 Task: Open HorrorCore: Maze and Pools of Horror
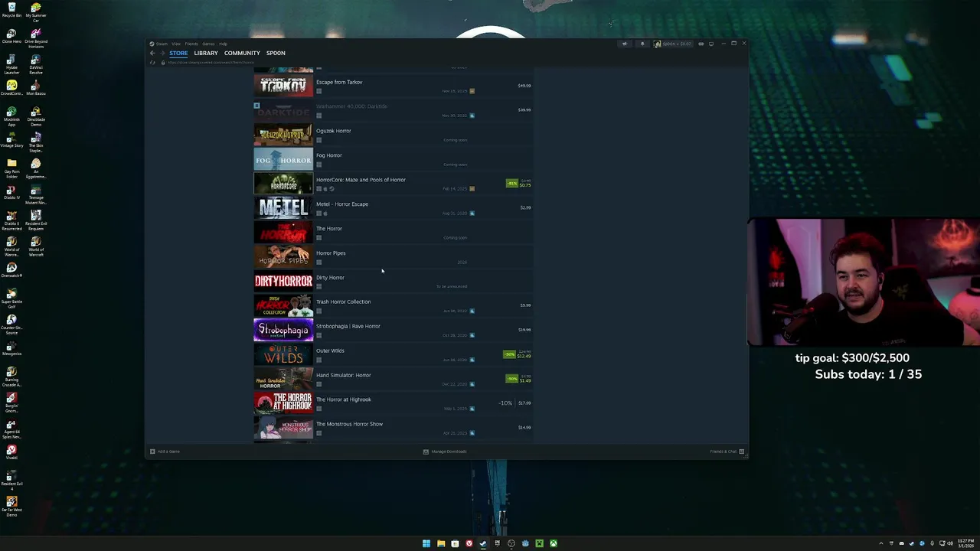pyautogui.click(x=393, y=184)
